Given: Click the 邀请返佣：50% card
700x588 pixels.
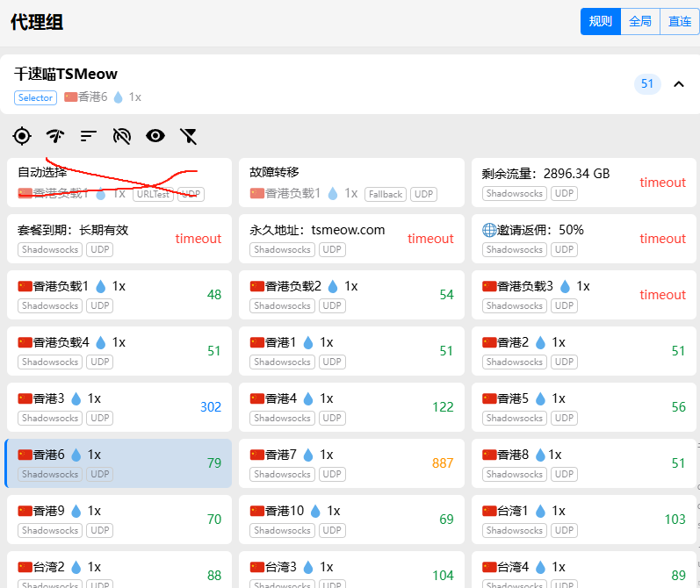Looking at the screenshot, I should (x=584, y=239).
